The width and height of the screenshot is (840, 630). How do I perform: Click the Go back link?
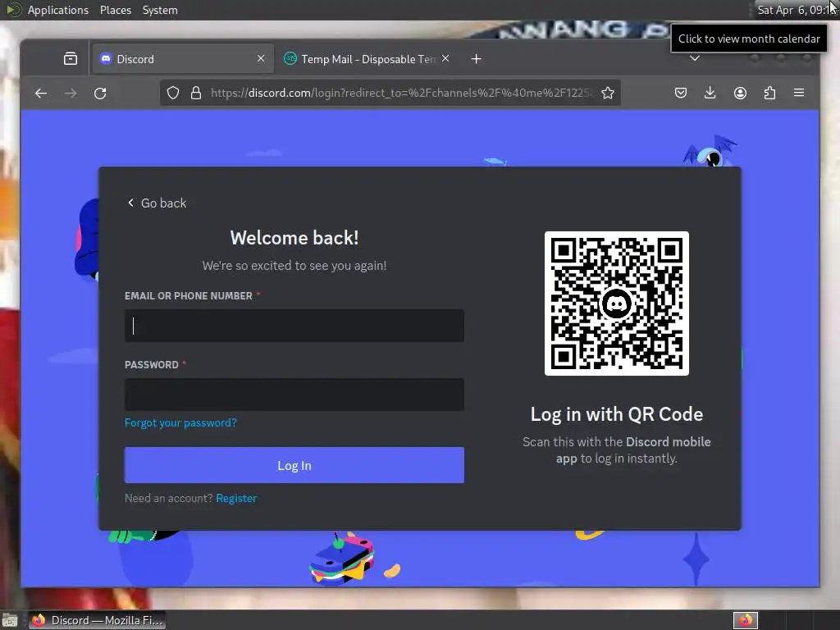(x=157, y=203)
